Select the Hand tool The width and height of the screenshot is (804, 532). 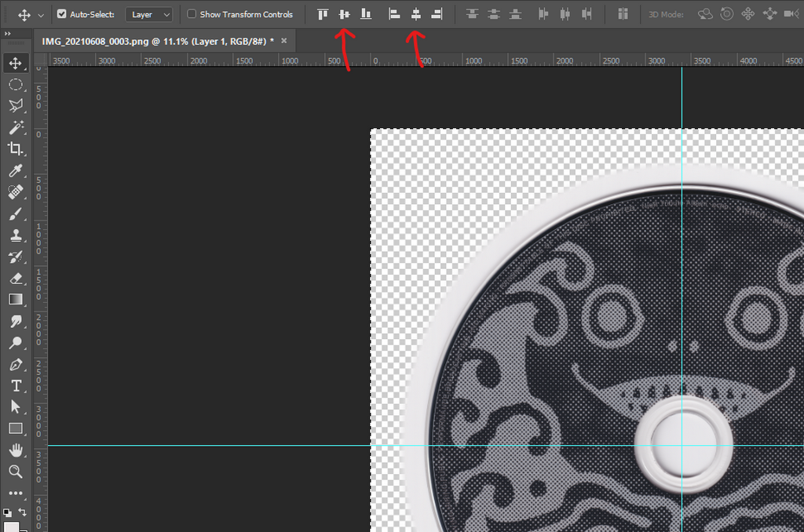[16, 450]
